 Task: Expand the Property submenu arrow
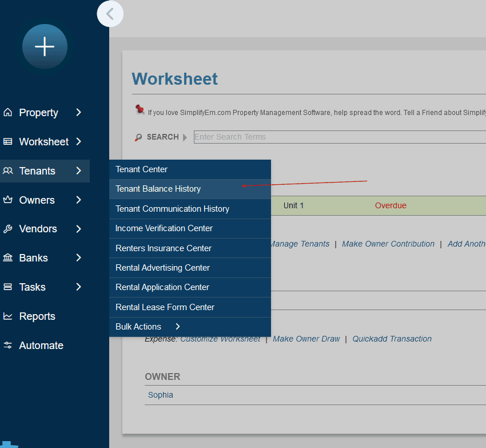click(79, 113)
